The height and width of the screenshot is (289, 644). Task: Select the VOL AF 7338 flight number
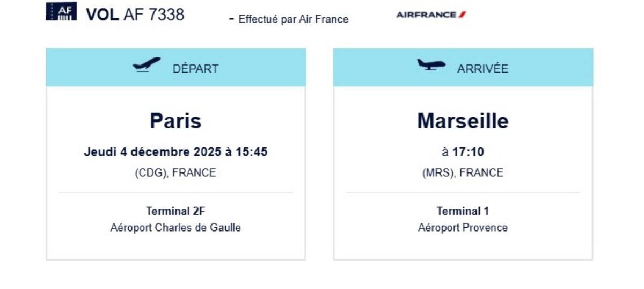pyautogui.click(x=135, y=15)
